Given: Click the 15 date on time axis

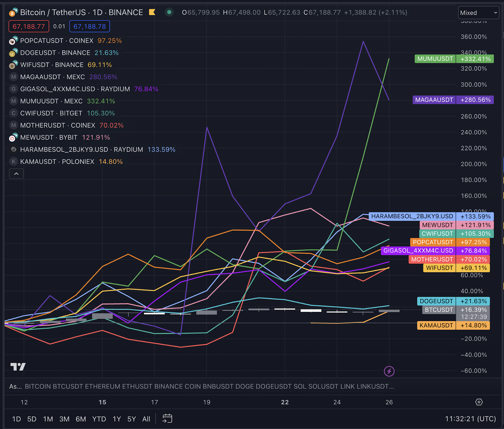Looking at the screenshot, I should click(102, 402).
